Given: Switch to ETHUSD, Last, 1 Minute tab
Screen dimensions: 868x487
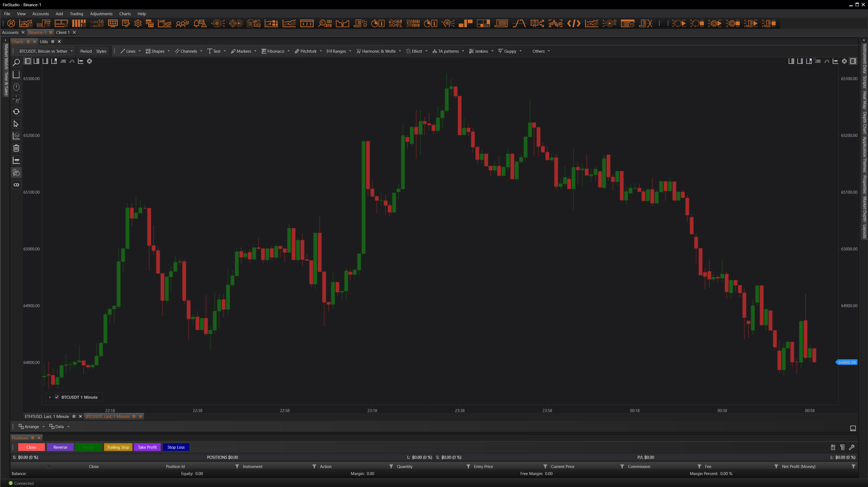Looking at the screenshot, I should click(x=47, y=417).
